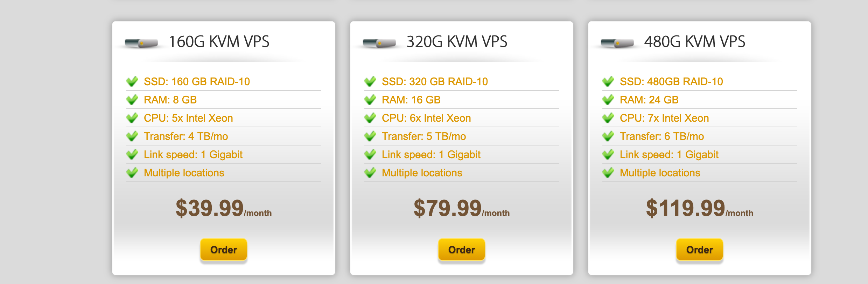Image resolution: width=868 pixels, height=284 pixels.
Task: Click the green checkmark next to RAM: 8 GB
Action: point(132,100)
